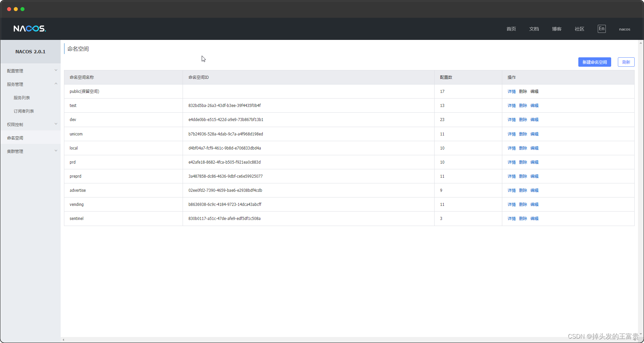Expand the 配置管理 menu chevron
This screenshot has height=343, width=644.
56,70
